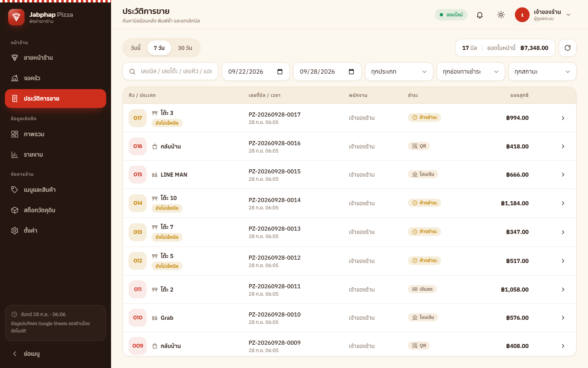Focus the bill search input field

(171, 72)
